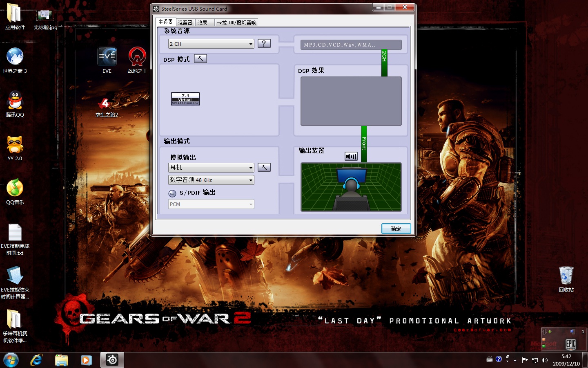Click the 模拟输出 label
Viewport: 588px width, 368px height.
tap(183, 157)
